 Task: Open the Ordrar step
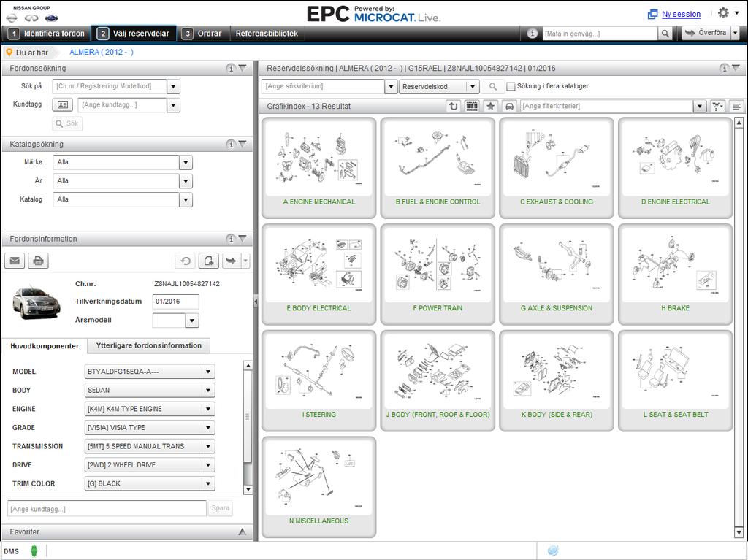[202, 34]
